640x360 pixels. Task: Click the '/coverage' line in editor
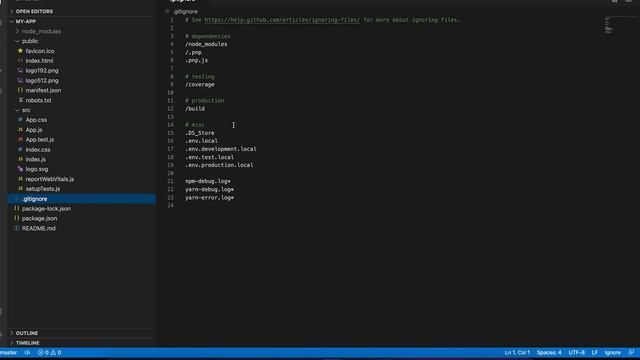(200, 84)
